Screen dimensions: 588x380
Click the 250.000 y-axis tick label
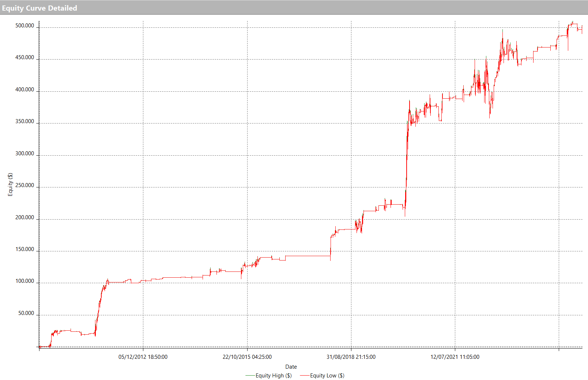point(24,186)
